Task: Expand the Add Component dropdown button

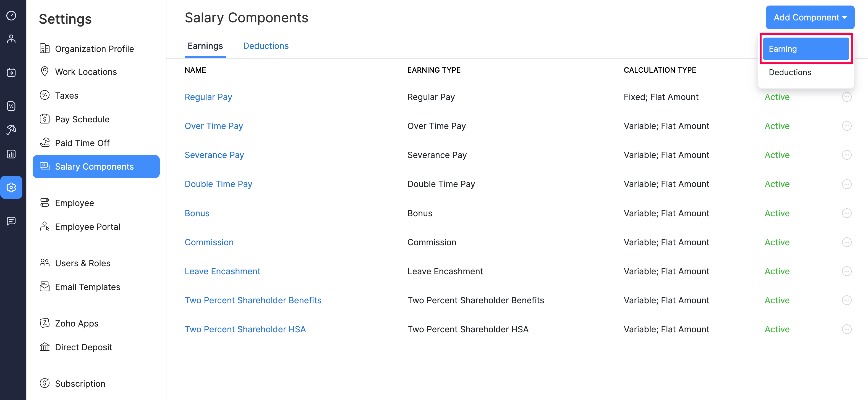Action: (x=810, y=17)
